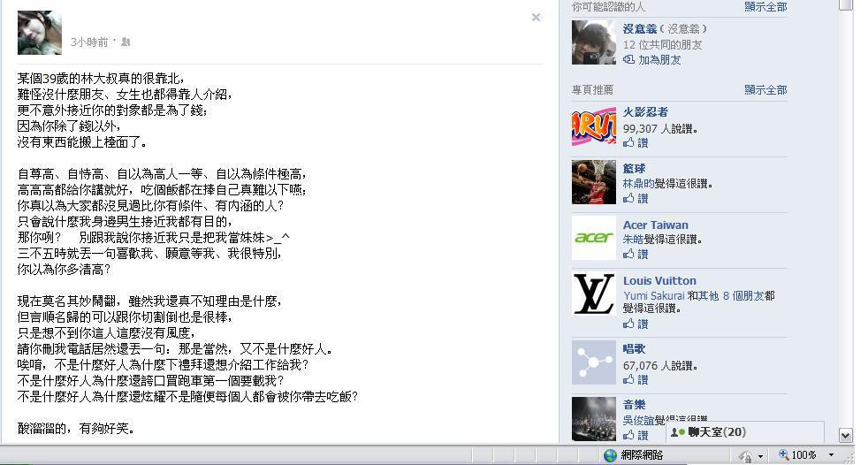The width and height of the screenshot is (868, 465).
Task: Dismiss the post with the X icon
Action: click(536, 17)
